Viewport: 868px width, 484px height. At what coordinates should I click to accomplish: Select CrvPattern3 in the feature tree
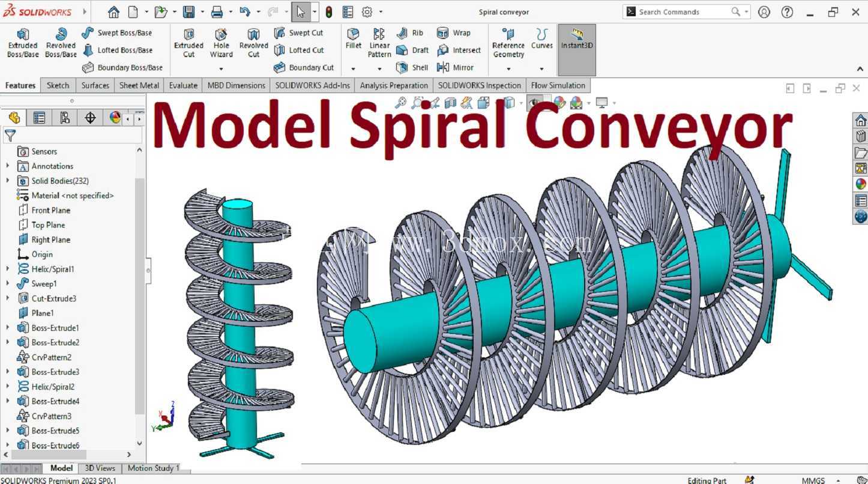click(44, 416)
